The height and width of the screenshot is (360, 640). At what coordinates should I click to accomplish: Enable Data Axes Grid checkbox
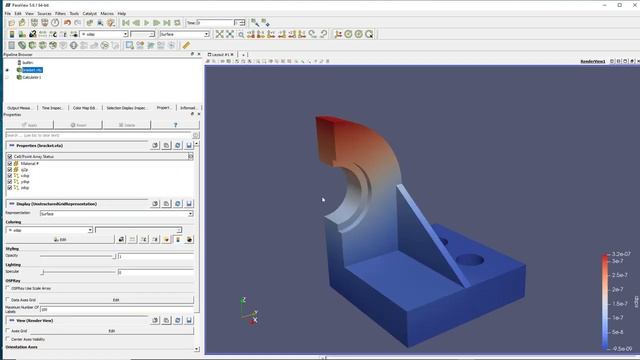(x=8, y=300)
